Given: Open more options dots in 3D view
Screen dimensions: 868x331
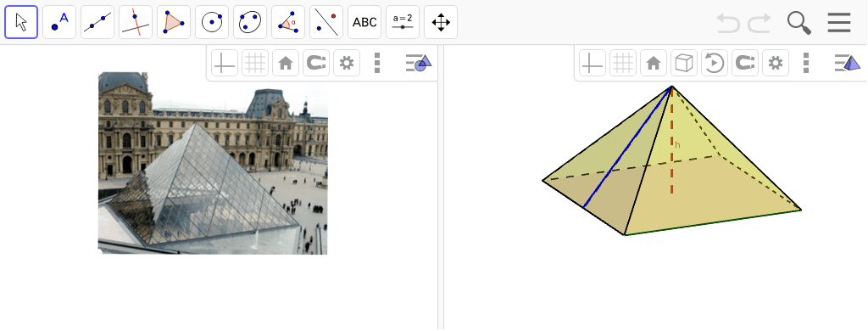Looking at the screenshot, I should click(x=806, y=63).
